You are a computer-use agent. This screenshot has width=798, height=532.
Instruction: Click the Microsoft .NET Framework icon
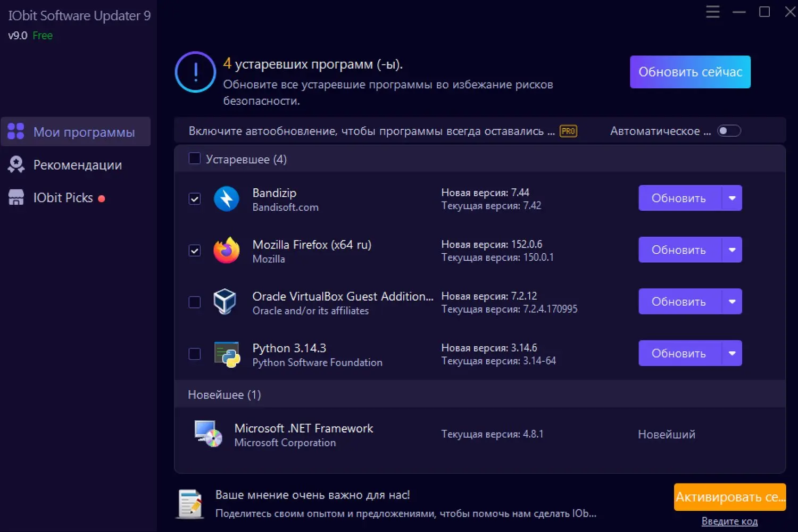point(208,434)
